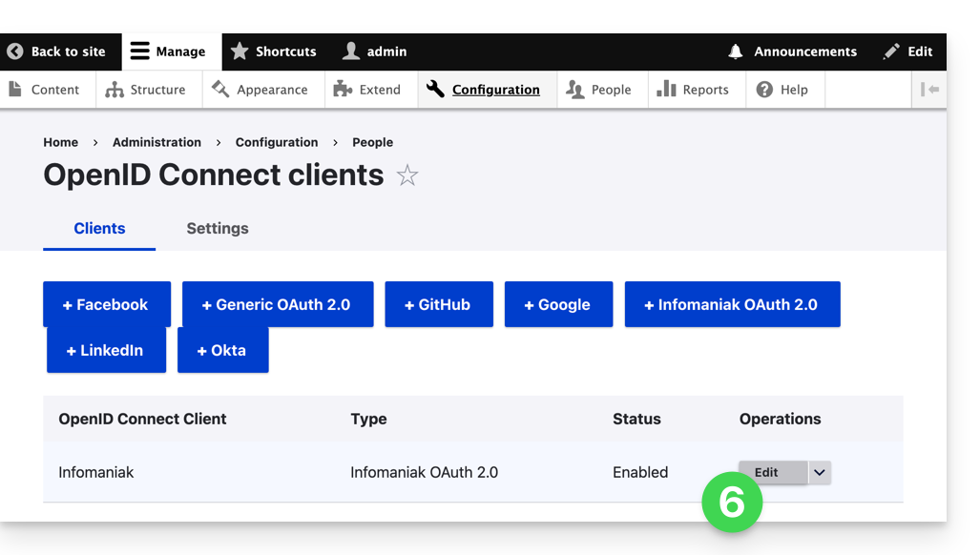Click the pencil Edit toolbar button

pos(907,51)
